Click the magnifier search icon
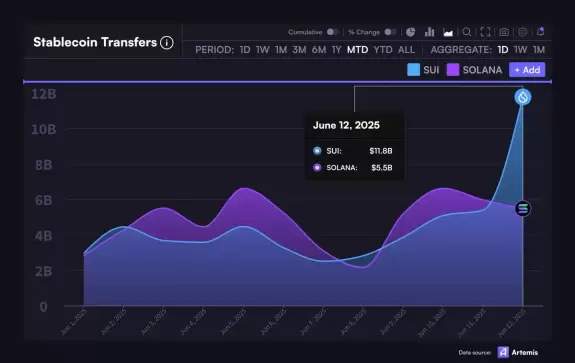 click(x=467, y=32)
